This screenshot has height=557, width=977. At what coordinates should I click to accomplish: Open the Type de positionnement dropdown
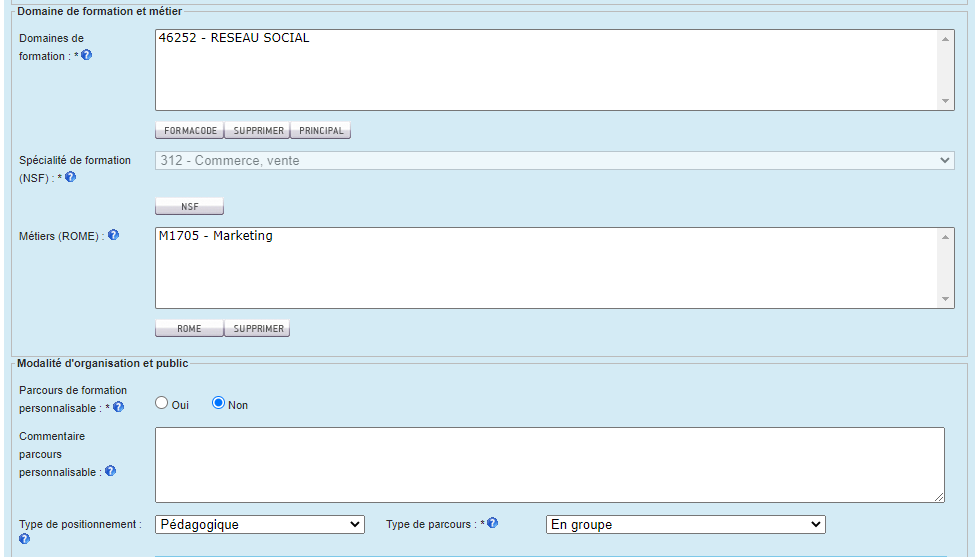coord(260,525)
